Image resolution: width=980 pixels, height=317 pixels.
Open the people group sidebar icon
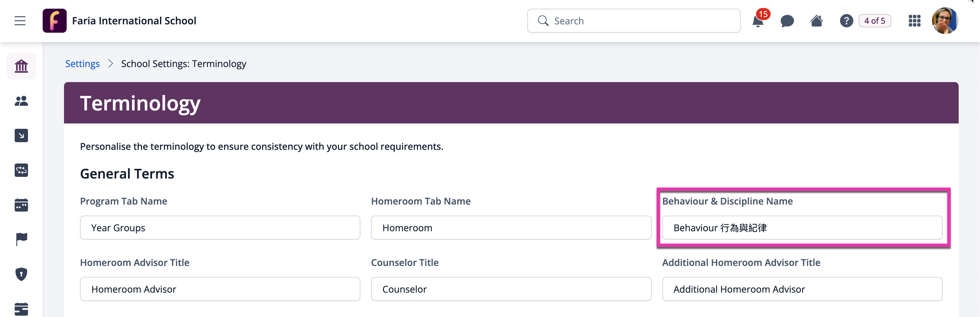click(21, 101)
